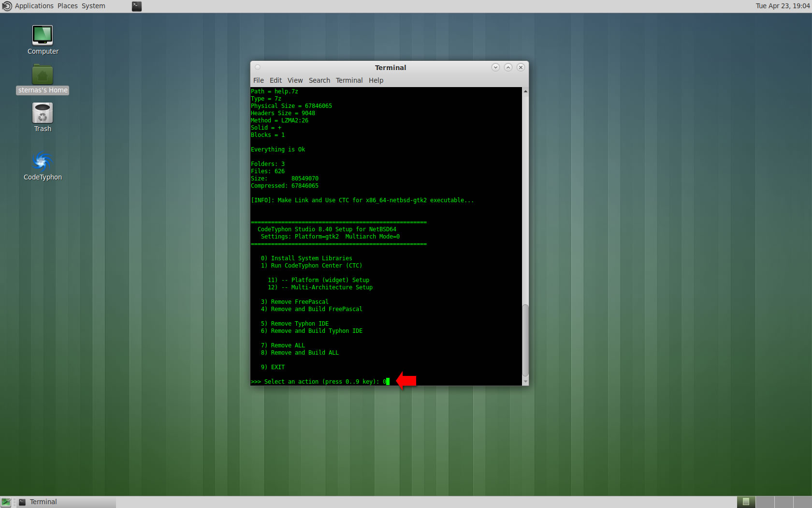Open the Terminal menu in menu bar
812x508 pixels.
(349, 80)
